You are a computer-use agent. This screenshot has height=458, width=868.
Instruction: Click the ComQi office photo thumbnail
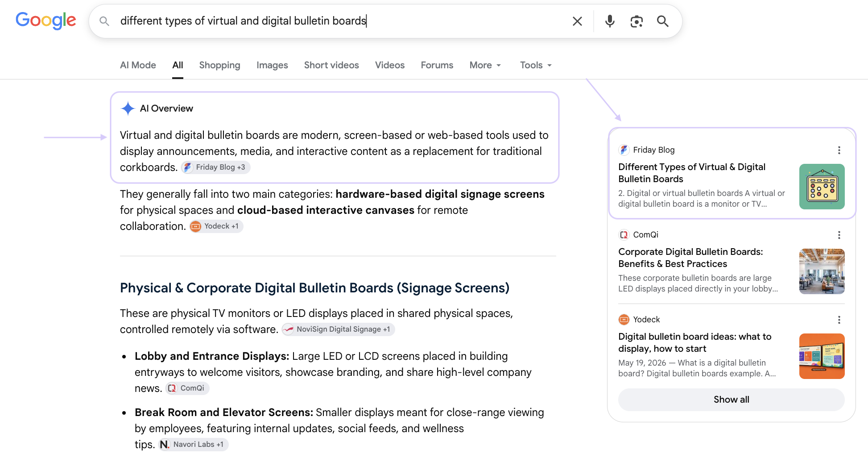822,271
